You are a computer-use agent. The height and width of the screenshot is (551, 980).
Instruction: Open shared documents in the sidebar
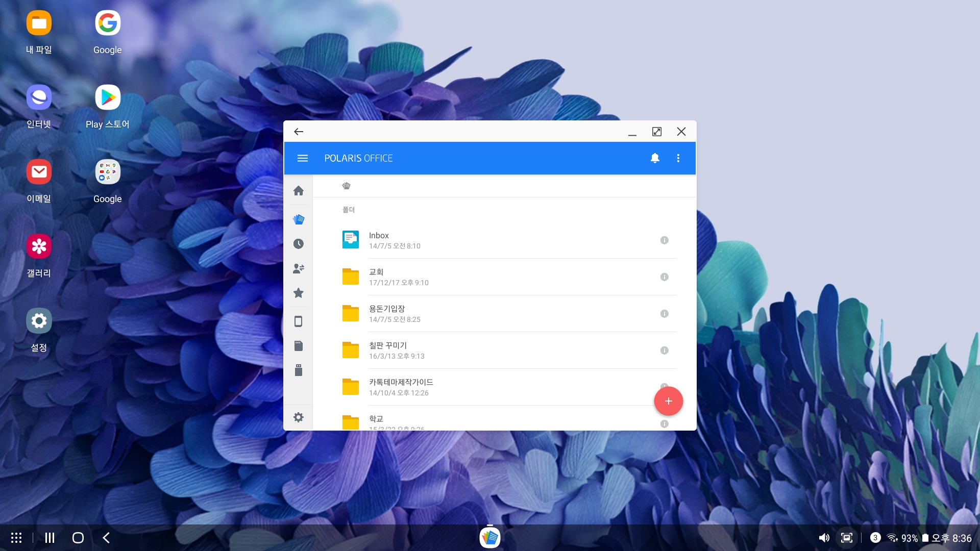point(299,268)
